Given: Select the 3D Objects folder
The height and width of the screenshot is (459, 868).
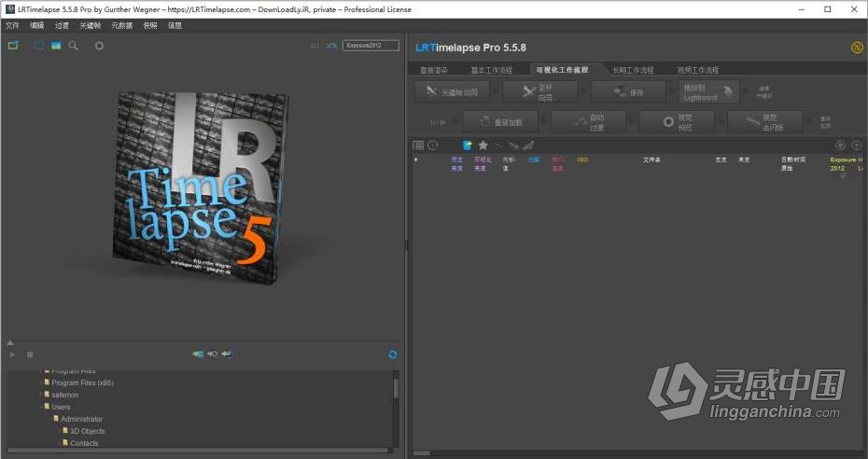Looking at the screenshot, I should click(x=88, y=431).
